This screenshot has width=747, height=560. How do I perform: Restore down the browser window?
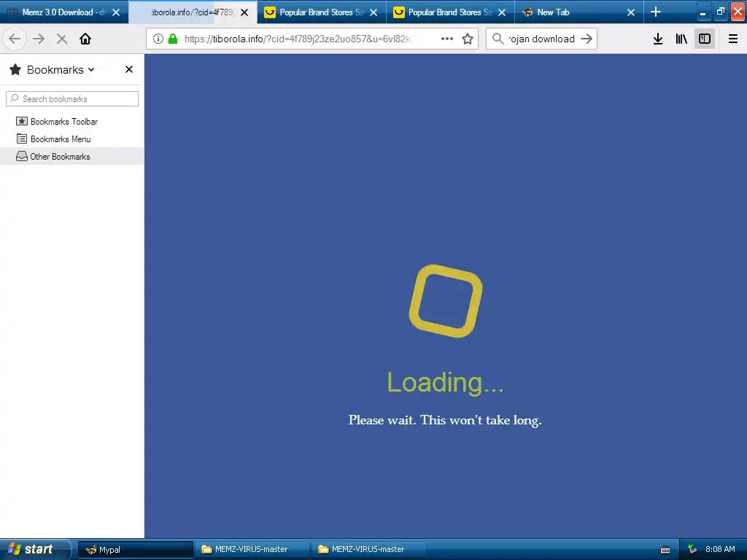click(x=720, y=12)
